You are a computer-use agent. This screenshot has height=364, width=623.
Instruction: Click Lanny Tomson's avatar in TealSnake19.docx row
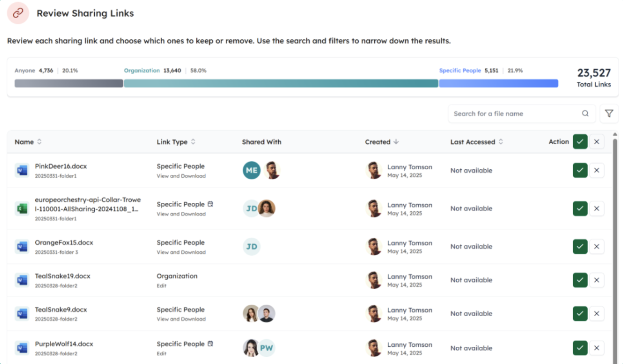point(374,280)
